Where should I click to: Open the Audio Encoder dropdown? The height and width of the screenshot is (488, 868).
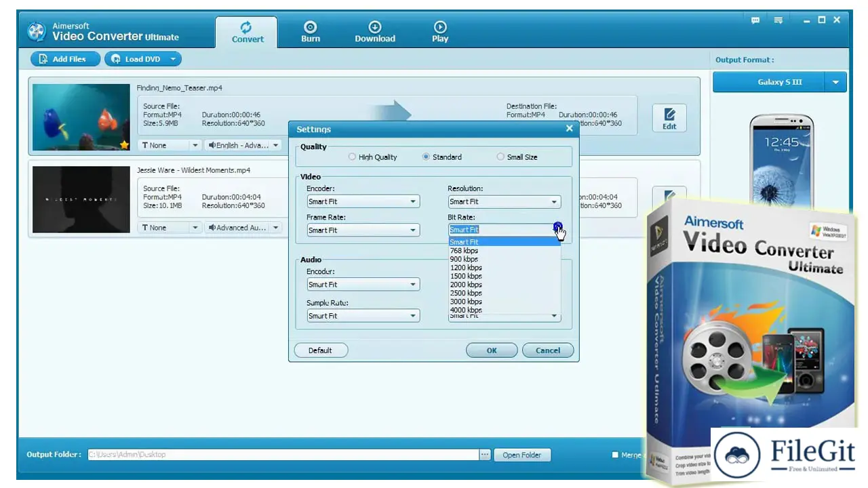[363, 284]
